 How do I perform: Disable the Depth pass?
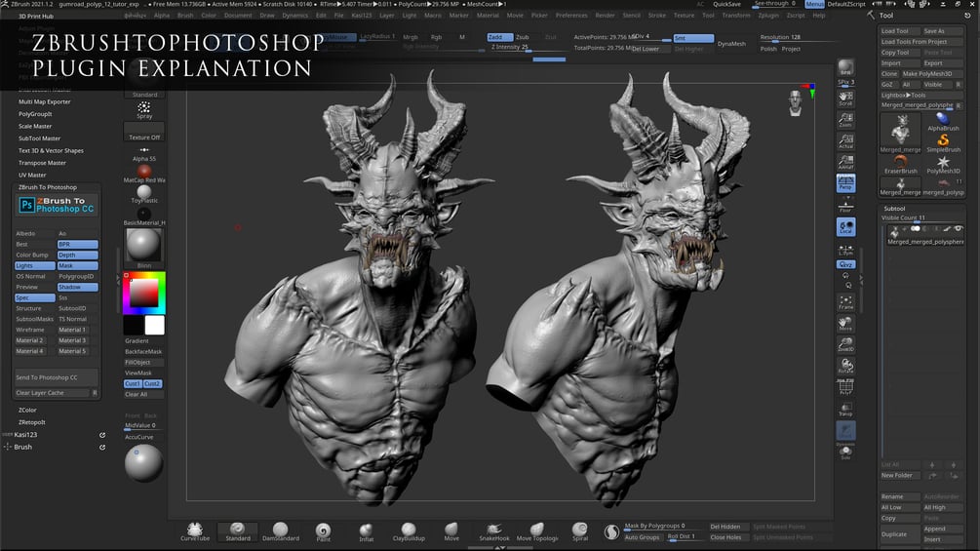click(x=77, y=255)
